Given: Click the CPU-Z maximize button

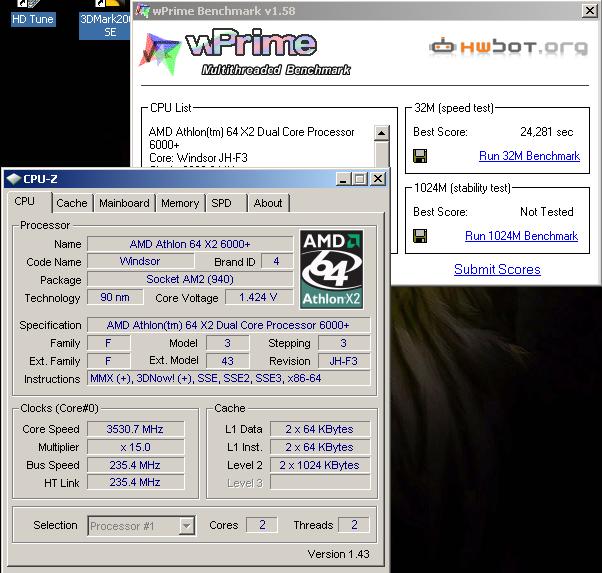Looking at the screenshot, I should click(360, 179).
